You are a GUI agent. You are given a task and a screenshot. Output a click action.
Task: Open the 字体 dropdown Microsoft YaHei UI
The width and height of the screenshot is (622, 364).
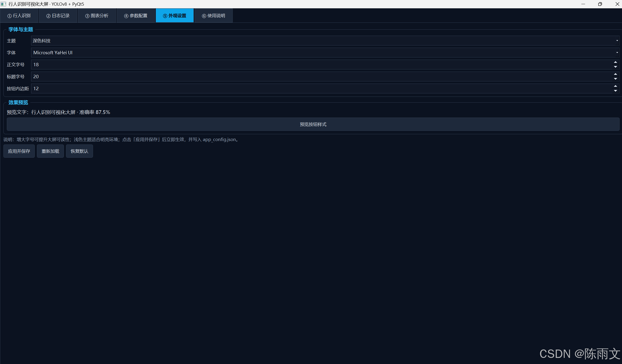coord(325,53)
